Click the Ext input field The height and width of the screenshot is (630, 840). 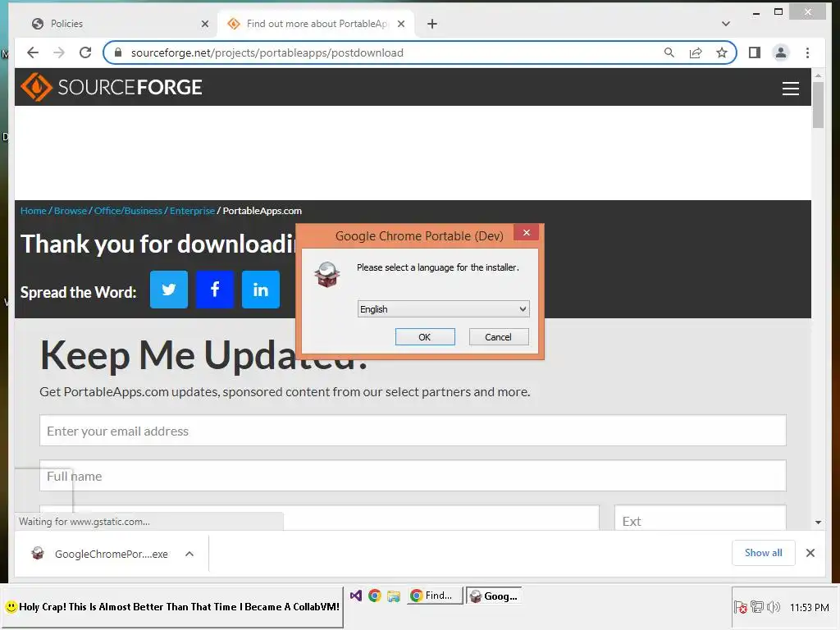pos(701,518)
